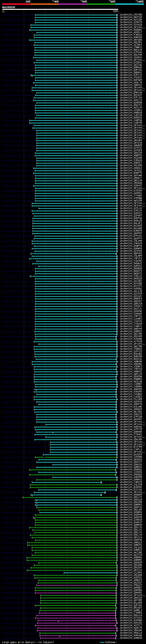Open the UniRef100_C5M719 hit
Screen dimensions: 146x644
tap(131, 369)
